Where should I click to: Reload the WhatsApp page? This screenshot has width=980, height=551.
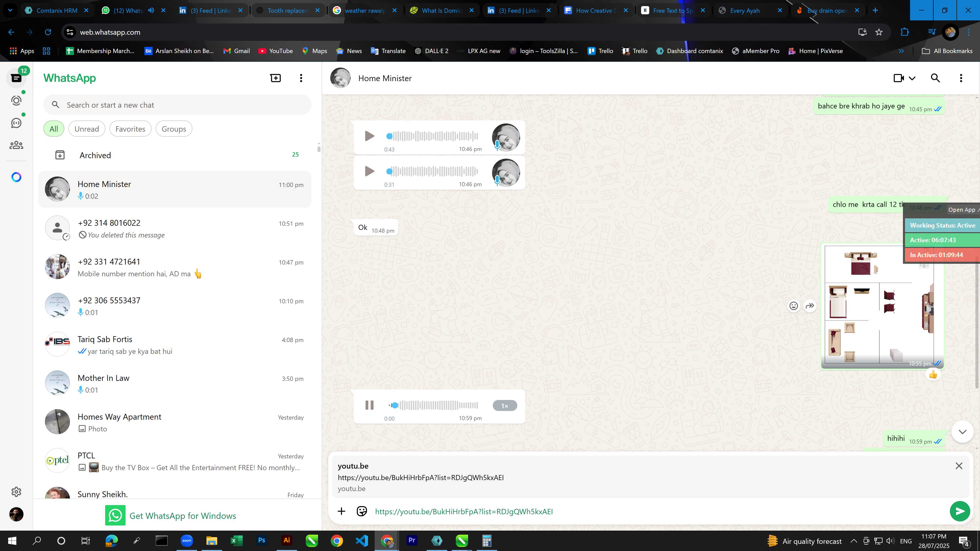coord(48,32)
